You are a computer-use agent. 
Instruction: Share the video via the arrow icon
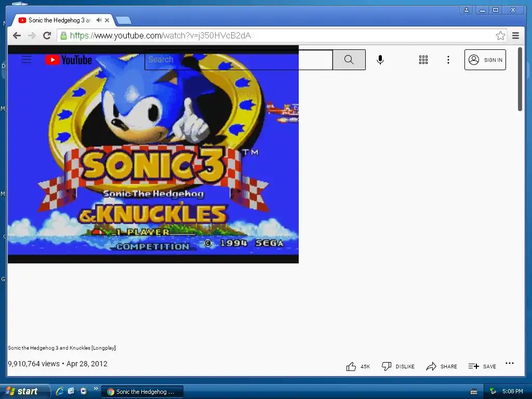(431, 366)
